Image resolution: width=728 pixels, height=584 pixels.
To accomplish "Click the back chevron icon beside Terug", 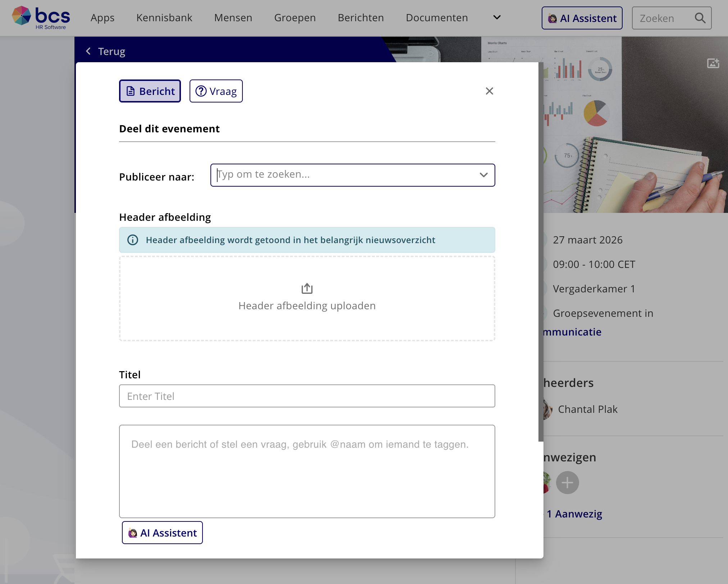I will pyautogui.click(x=88, y=51).
